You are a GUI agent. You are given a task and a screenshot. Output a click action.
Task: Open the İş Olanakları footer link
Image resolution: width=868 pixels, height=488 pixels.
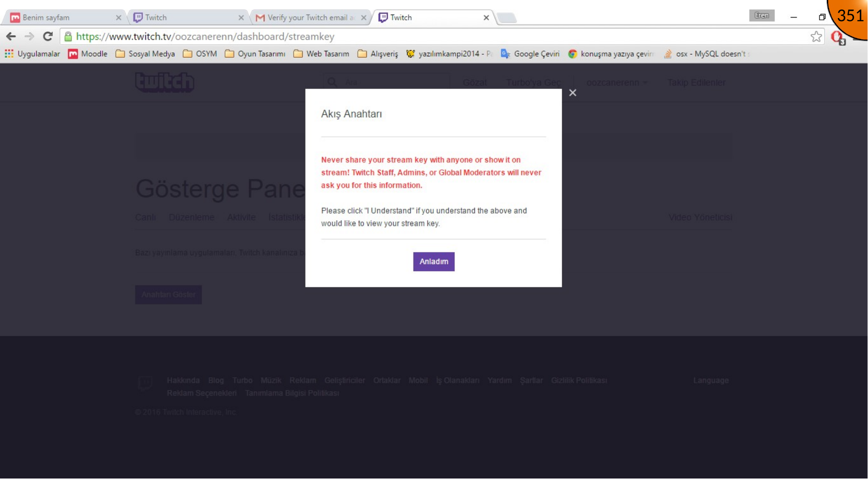(458, 380)
